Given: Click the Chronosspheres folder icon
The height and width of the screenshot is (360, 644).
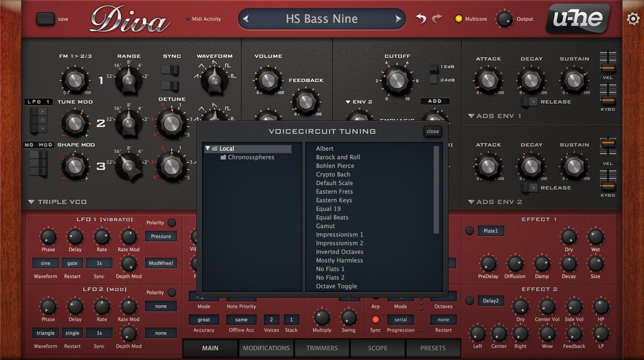Looking at the screenshot, I should 223,157.
